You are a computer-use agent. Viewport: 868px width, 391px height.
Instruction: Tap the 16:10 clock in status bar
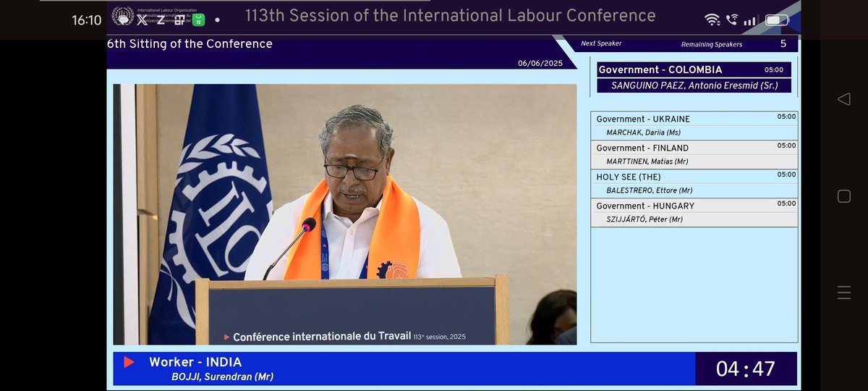click(x=87, y=20)
